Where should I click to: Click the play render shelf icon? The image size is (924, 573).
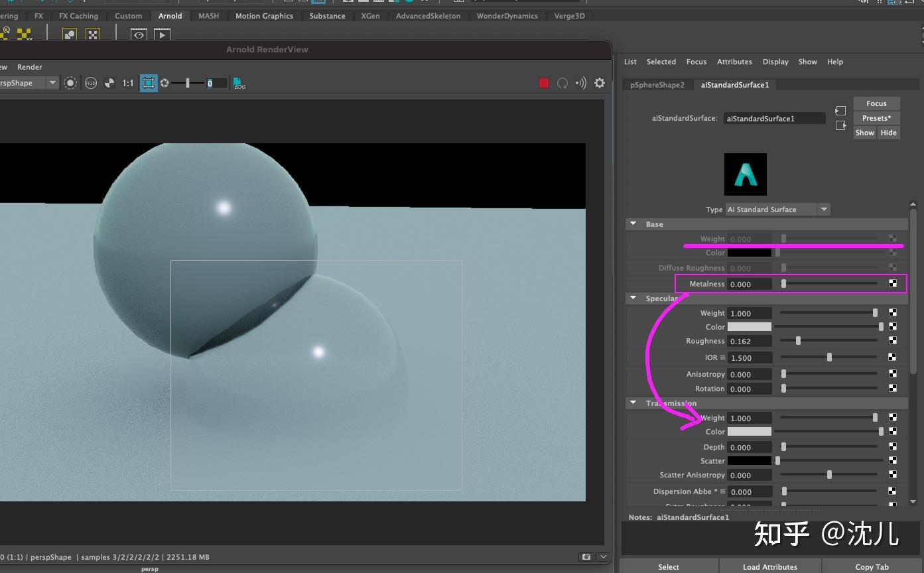[x=162, y=34]
